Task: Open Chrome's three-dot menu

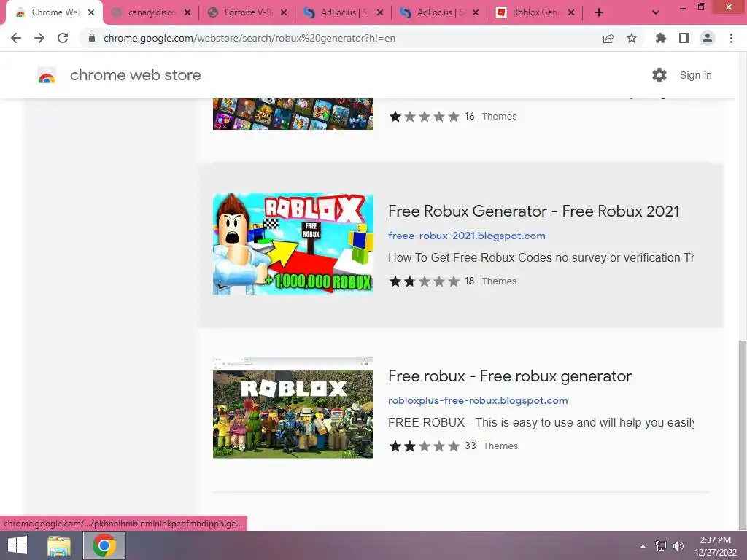Action: click(x=731, y=38)
